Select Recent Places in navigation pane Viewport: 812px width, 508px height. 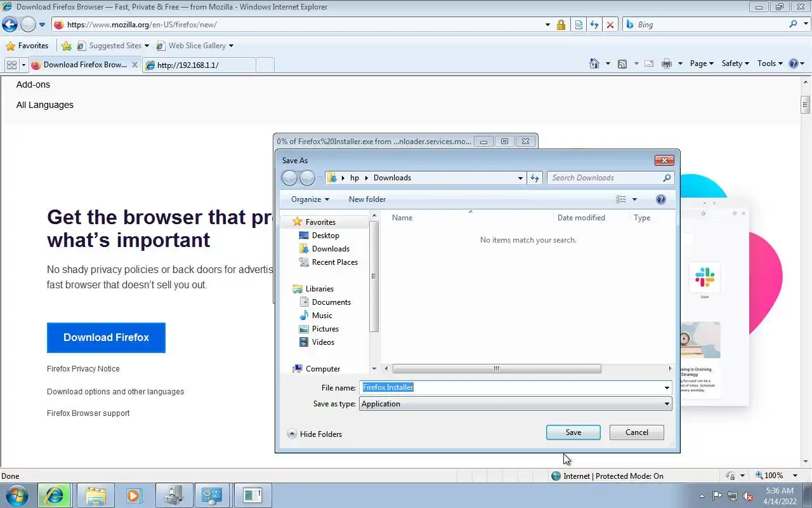(335, 262)
